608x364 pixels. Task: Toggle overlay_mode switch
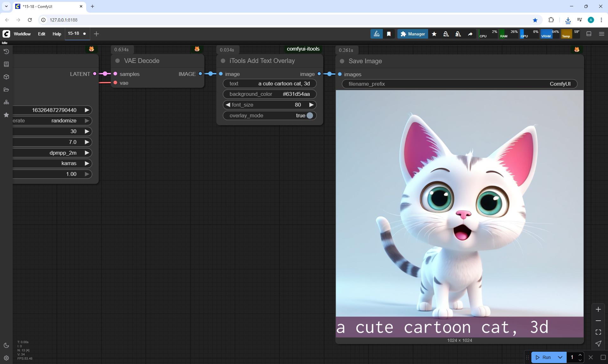coord(309,115)
